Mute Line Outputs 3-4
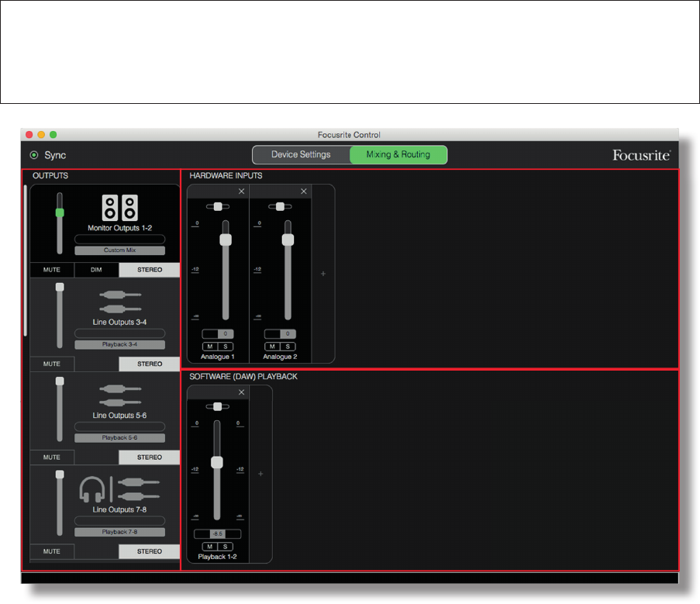700x604 pixels. click(x=52, y=364)
